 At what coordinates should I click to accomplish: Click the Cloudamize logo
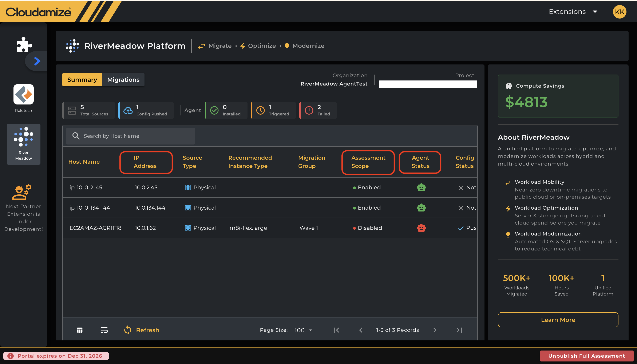(x=38, y=12)
